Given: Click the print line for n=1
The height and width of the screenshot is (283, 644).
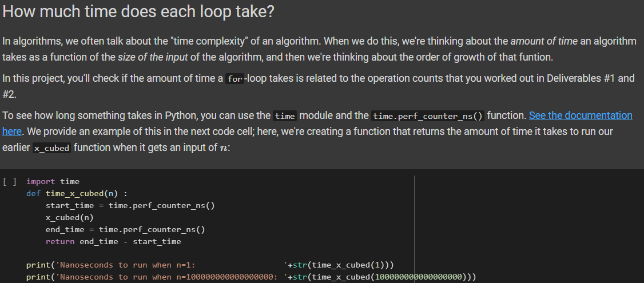Looking at the screenshot, I should click(x=210, y=265).
